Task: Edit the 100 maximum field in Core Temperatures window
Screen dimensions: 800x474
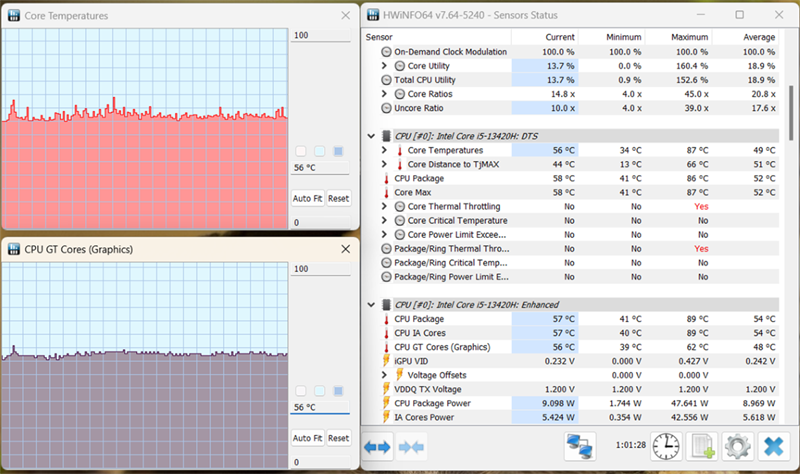Action: 320,35
